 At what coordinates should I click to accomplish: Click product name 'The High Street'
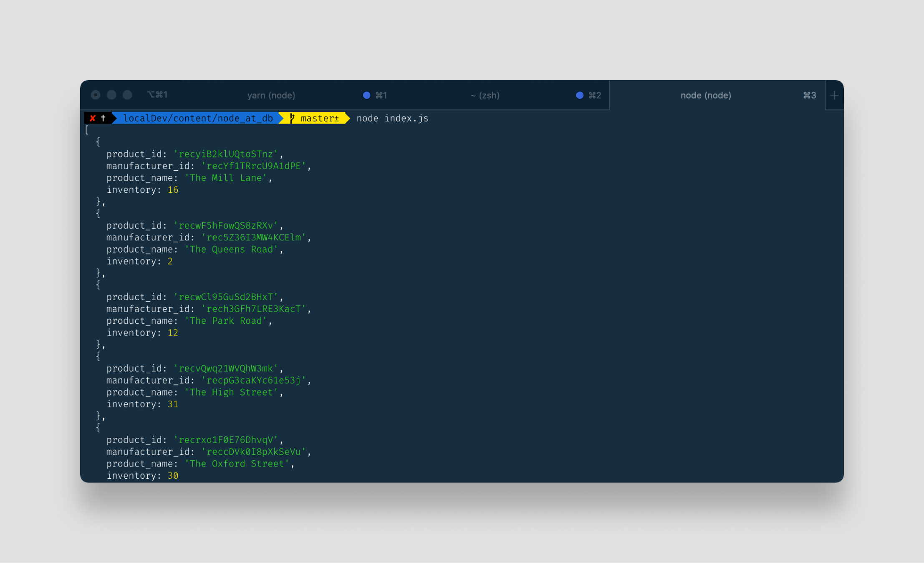point(231,392)
